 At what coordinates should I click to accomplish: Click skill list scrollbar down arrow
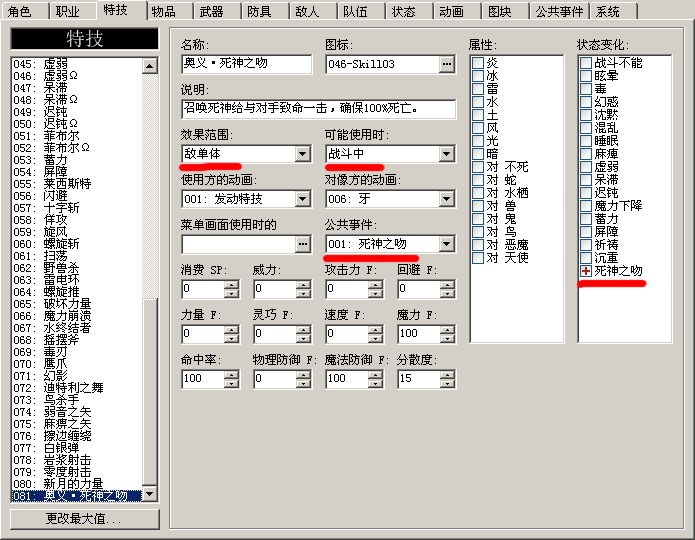(150, 493)
